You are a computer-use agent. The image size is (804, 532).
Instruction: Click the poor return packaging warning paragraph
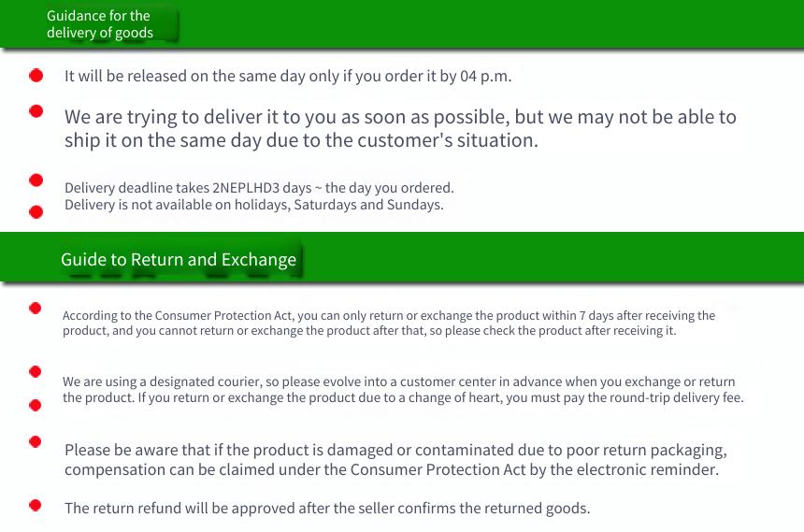(395, 460)
